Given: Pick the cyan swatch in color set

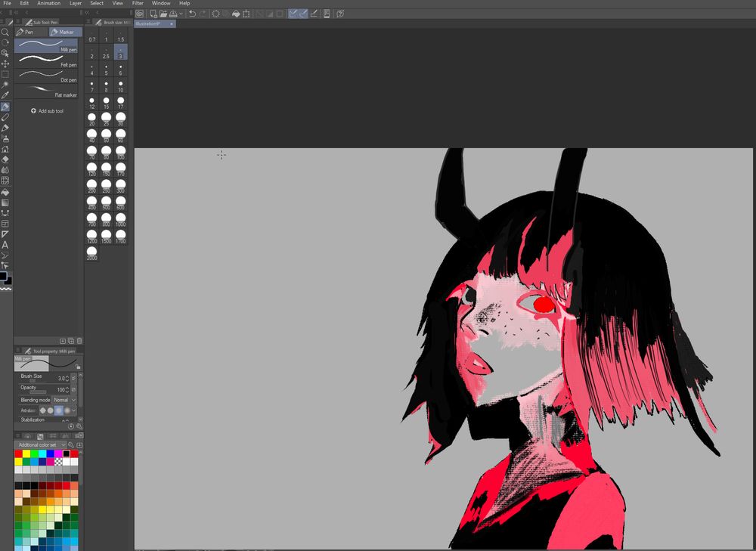Looking at the screenshot, I should [x=42, y=453].
